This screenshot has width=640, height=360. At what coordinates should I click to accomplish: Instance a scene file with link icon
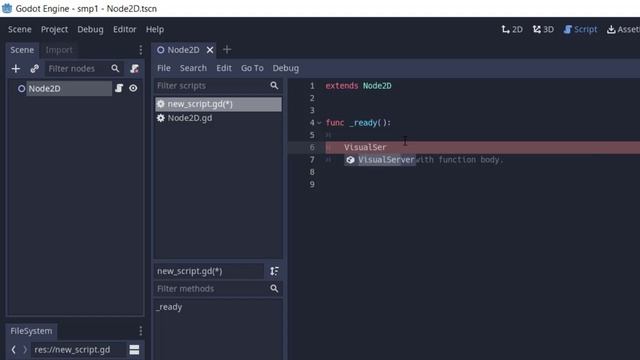(x=34, y=69)
